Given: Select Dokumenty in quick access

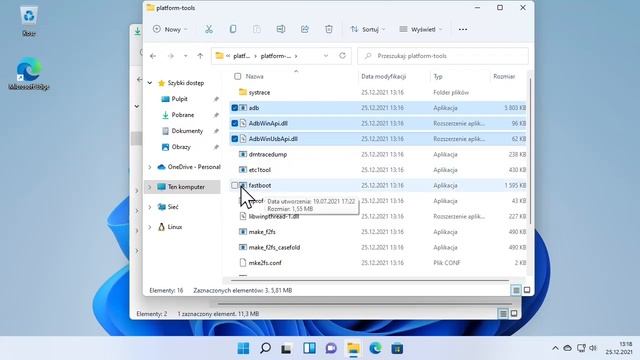Looking at the screenshot, I should coord(187,131).
